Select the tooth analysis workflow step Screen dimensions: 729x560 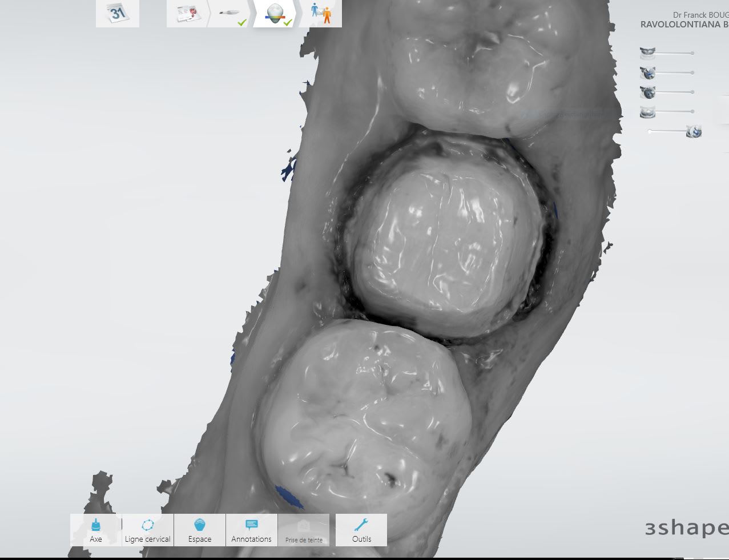pos(275,13)
